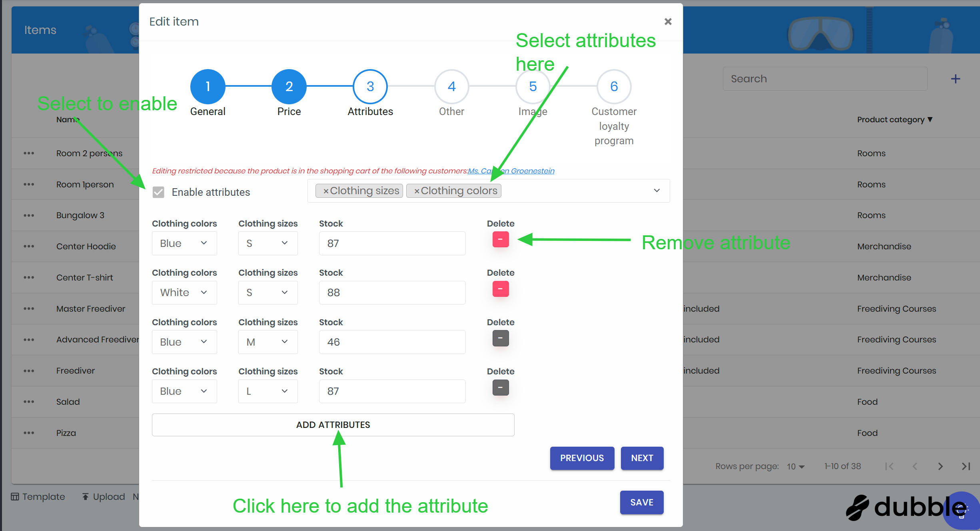Screen dimensions: 980x531
Task: Open row menu for Pizza
Action: (29, 433)
